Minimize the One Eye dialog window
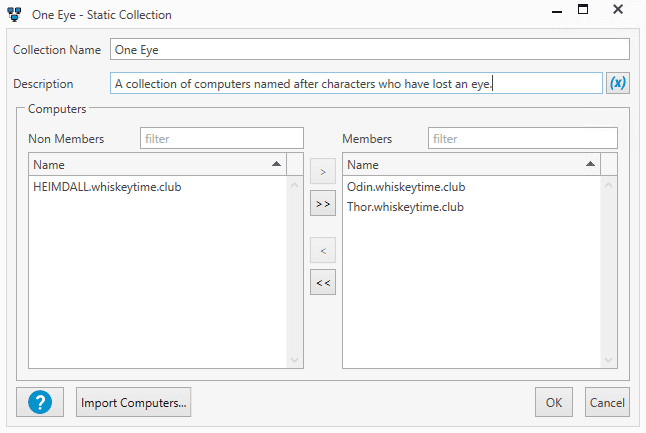The height and width of the screenshot is (433, 646). click(x=557, y=11)
